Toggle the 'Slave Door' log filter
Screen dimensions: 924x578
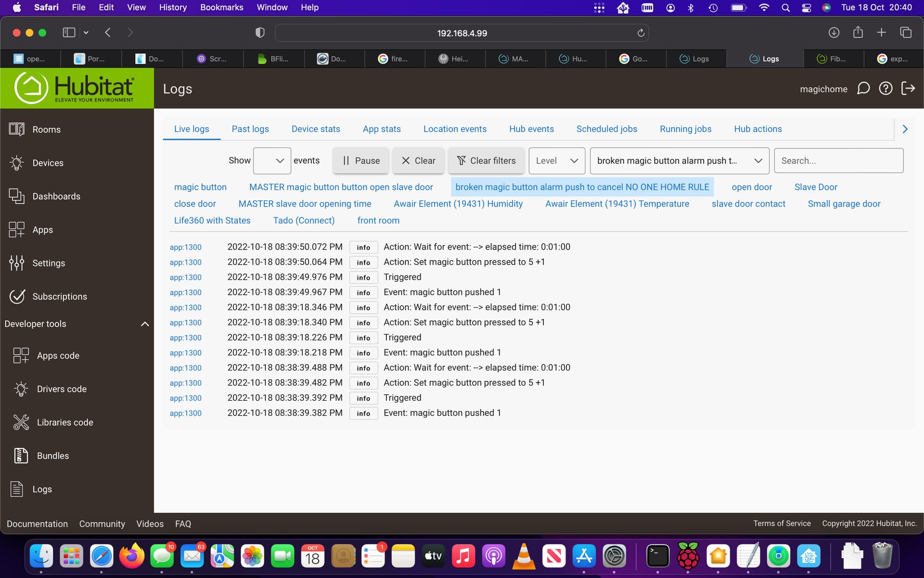click(816, 187)
